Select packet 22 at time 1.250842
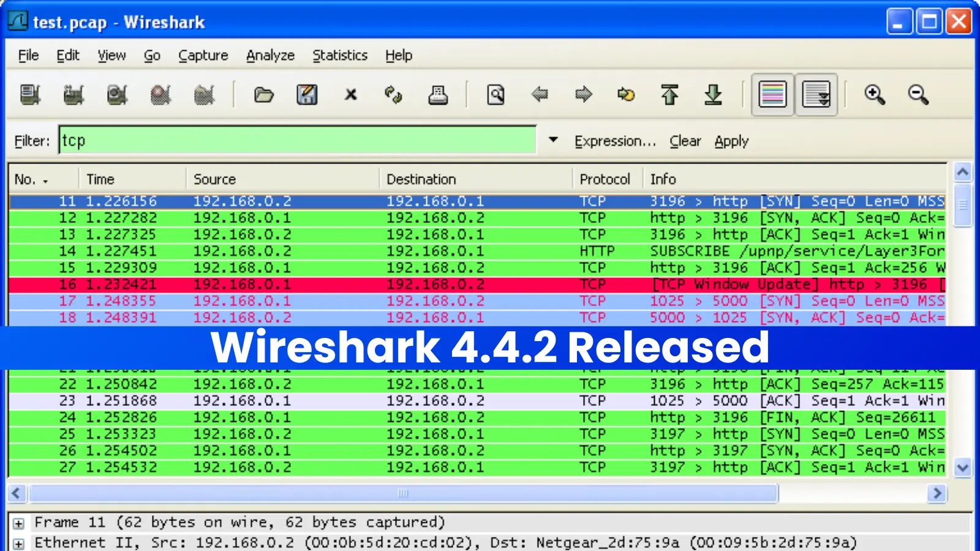Viewport: 980px width, 551px height. [477, 384]
